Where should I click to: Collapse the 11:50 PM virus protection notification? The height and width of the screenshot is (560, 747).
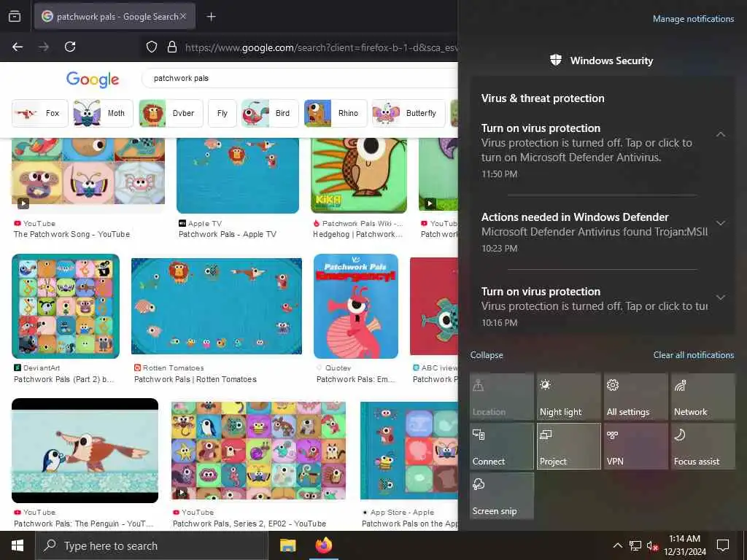[x=721, y=135]
